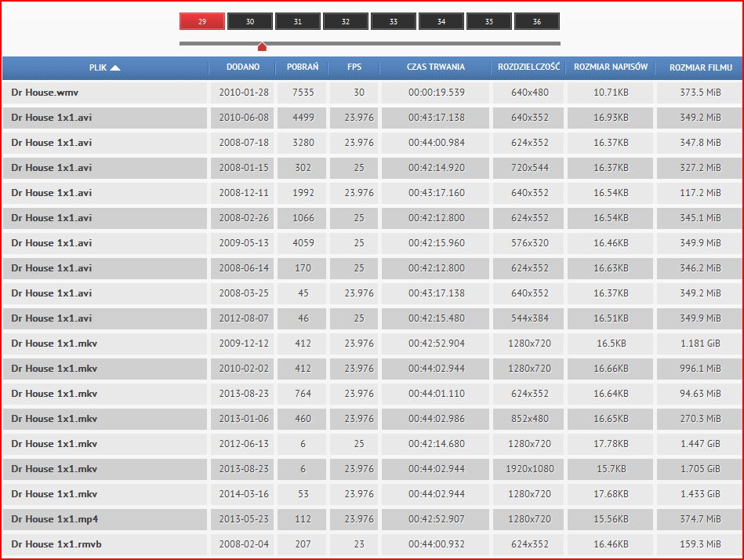
Task: Open Dr House 1x1.mkv dated 2012-06-13
Action: point(54,444)
